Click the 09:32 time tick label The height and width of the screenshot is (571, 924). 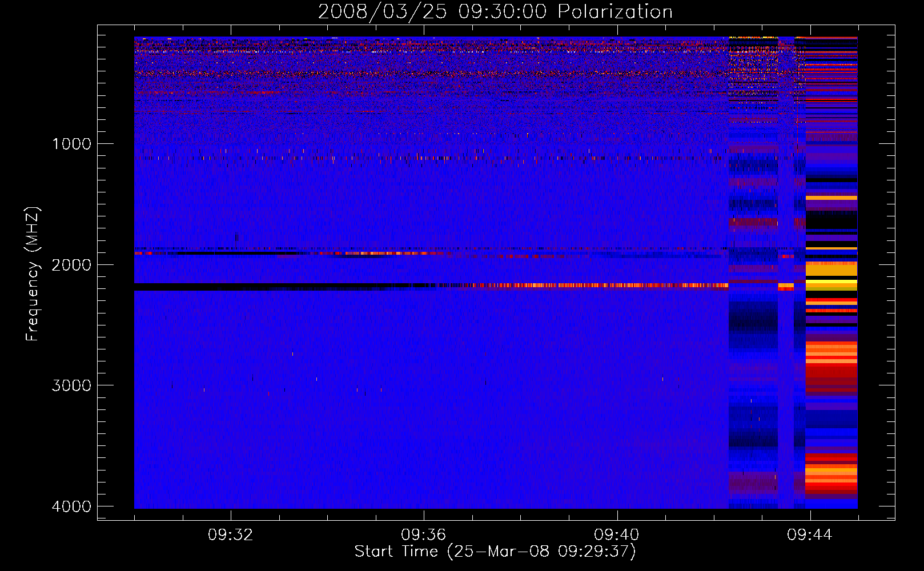pos(231,535)
